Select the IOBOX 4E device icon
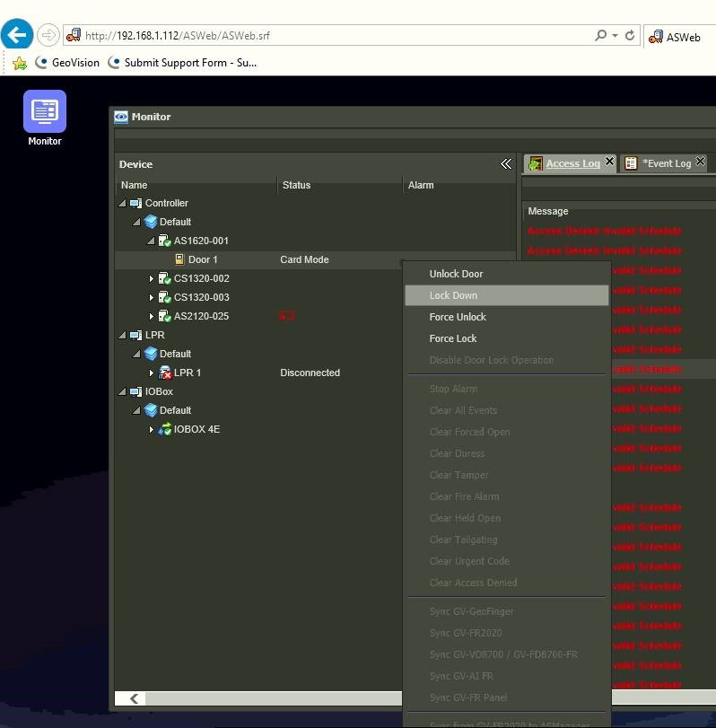Screen dimensions: 716x728 [x=165, y=429]
